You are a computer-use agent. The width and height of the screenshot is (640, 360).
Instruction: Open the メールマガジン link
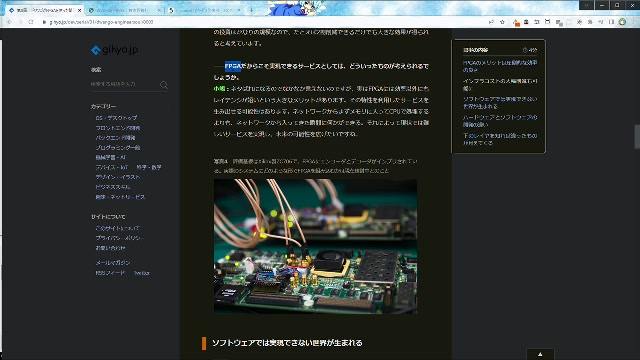(x=113, y=262)
